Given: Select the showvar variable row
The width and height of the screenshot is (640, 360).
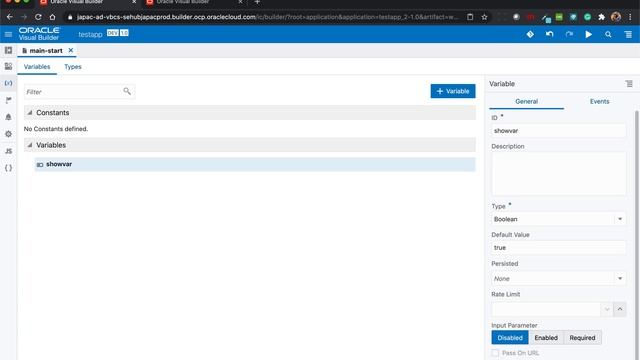Looking at the screenshot, I should [255, 164].
